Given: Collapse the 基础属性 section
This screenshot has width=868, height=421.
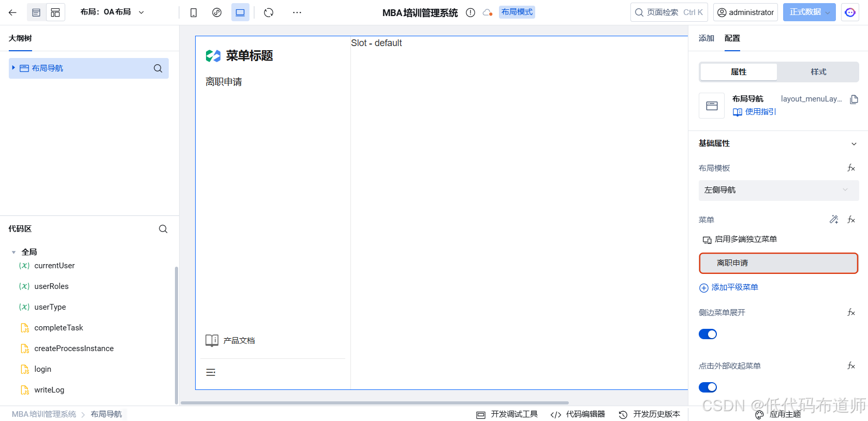Looking at the screenshot, I should [854, 144].
